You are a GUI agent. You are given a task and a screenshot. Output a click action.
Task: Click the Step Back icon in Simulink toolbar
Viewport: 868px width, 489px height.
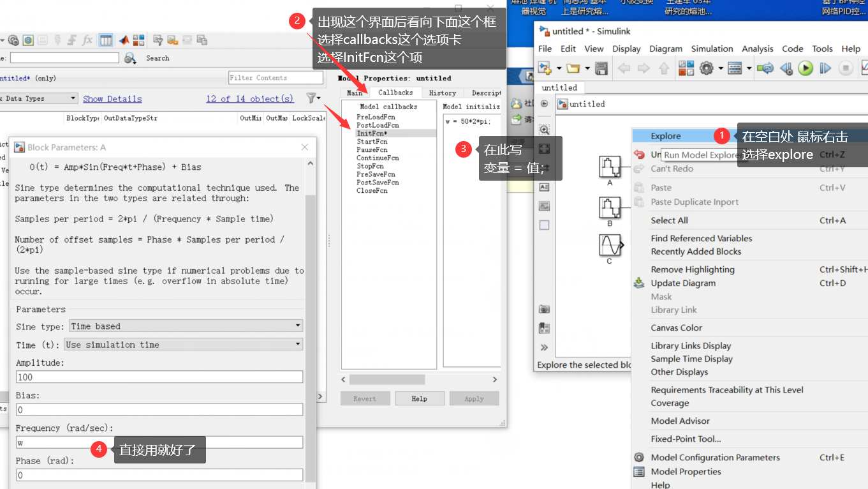(x=786, y=68)
